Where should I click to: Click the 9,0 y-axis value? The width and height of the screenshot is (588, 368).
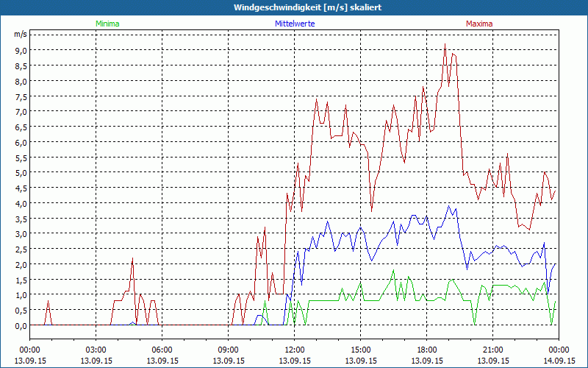pos(21,51)
